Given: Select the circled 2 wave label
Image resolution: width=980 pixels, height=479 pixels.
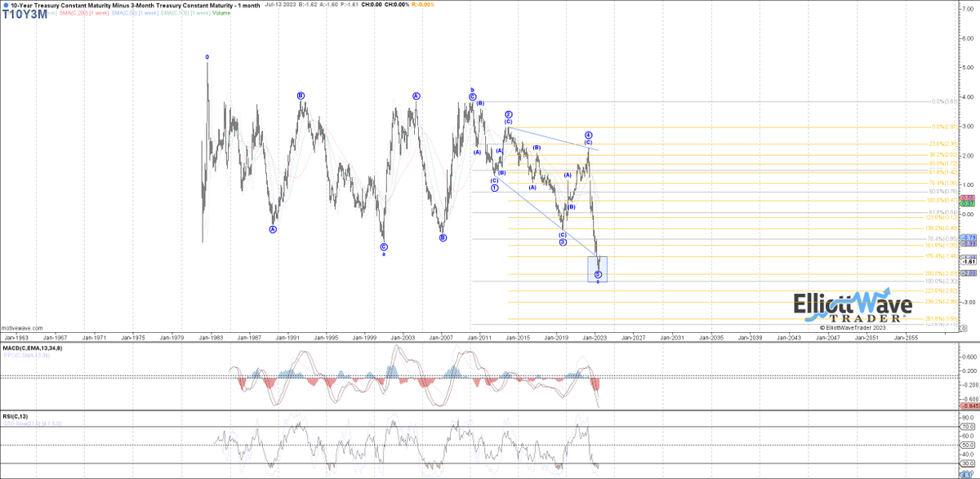Looking at the screenshot, I should pyautogui.click(x=508, y=115).
